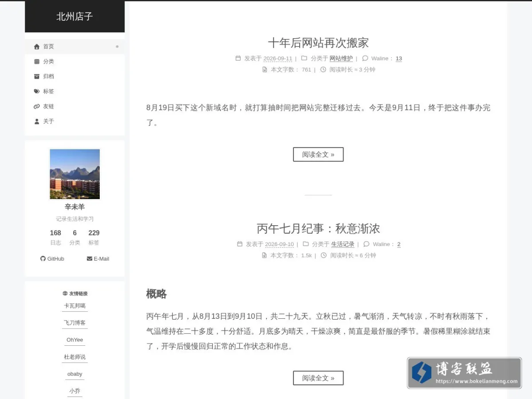This screenshot has height=399, width=532.
Task: Open the 网站维护 category link
Action: click(341, 59)
